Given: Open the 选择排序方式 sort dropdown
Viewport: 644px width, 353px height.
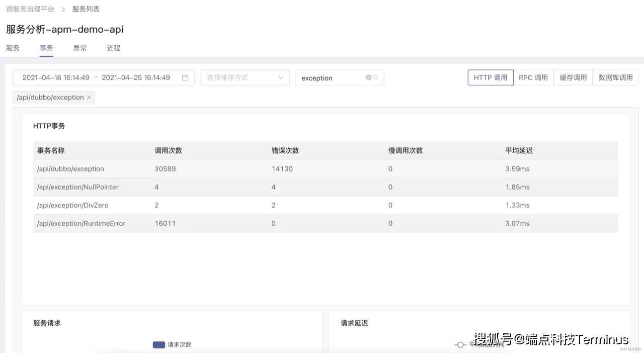Looking at the screenshot, I should 245,77.
